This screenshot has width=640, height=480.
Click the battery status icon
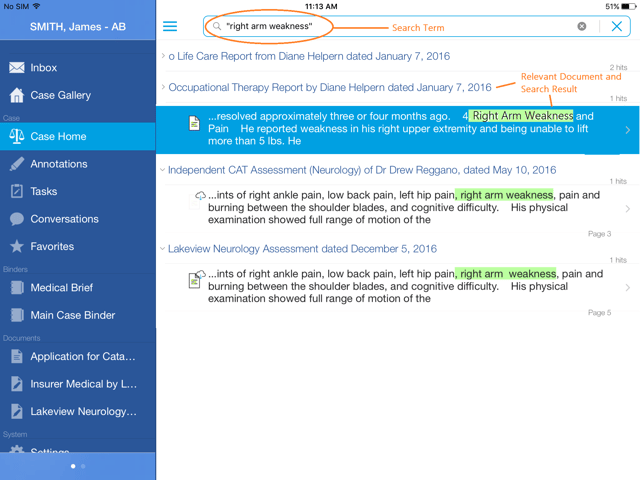click(629, 7)
